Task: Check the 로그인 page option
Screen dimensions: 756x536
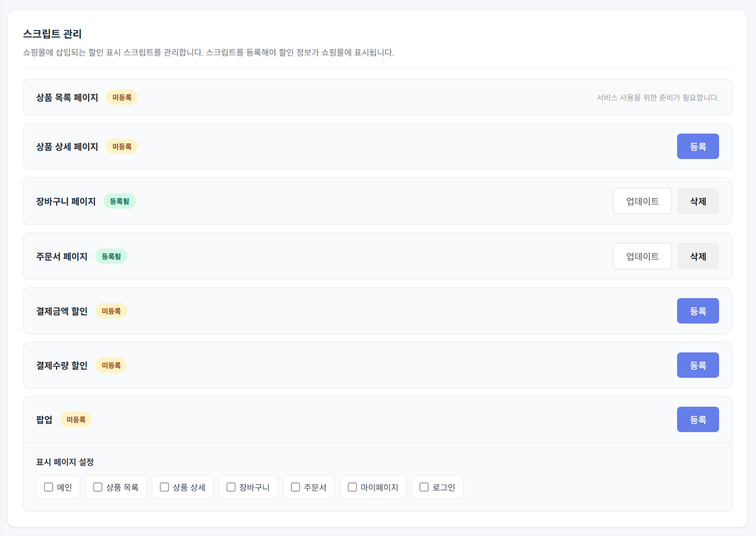Action: tap(424, 487)
